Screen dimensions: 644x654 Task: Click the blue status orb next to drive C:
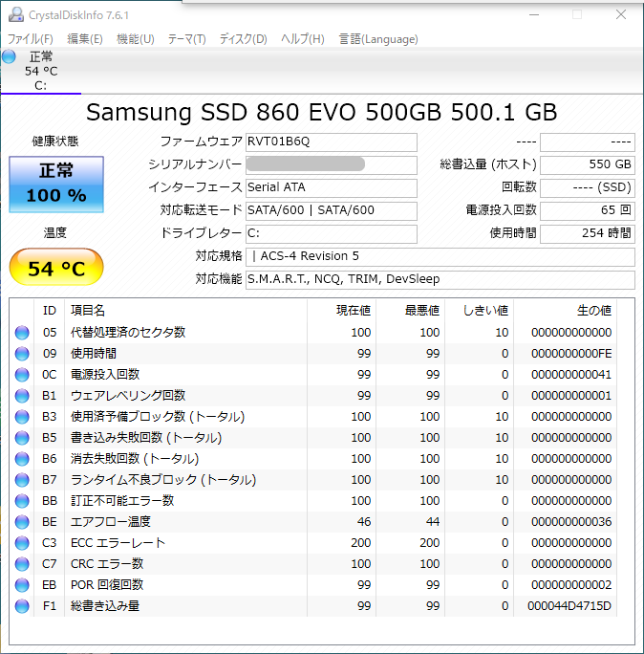pos(9,56)
